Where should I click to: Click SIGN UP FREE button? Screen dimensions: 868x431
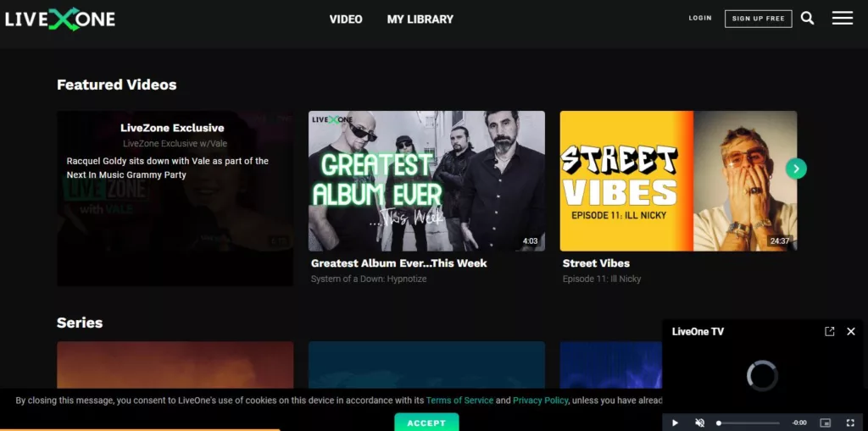click(759, 19)
